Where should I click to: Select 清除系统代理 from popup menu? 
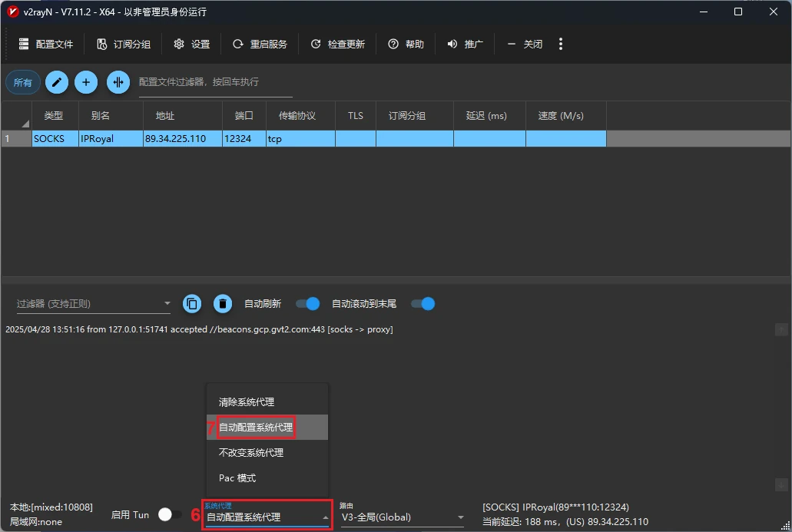click(247, 401)
